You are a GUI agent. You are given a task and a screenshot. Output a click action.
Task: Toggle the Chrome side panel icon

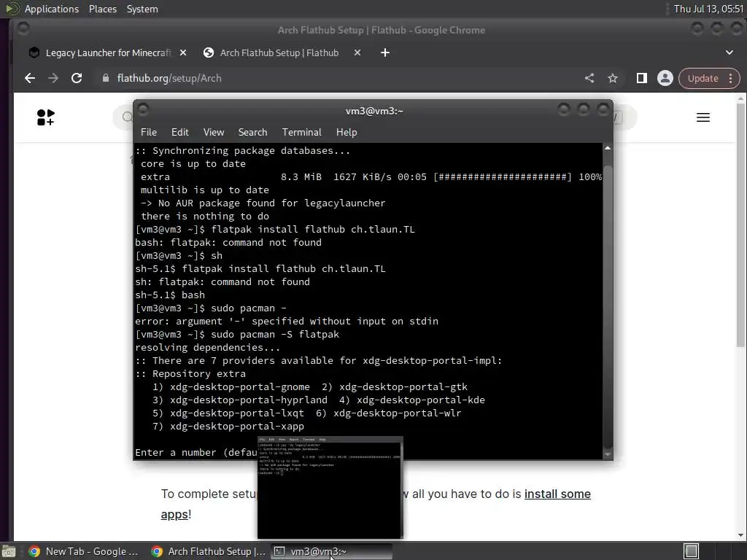(x=642, y=78)
